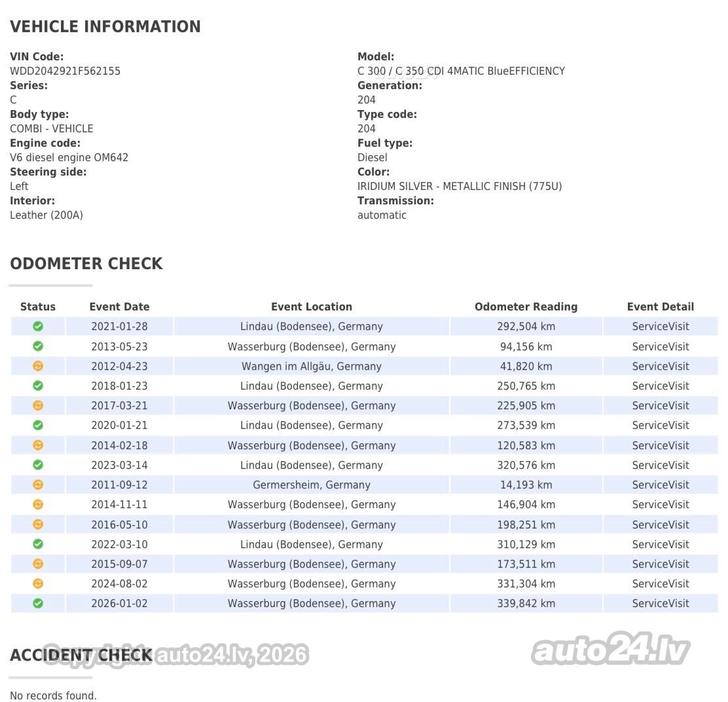This screenshot has height=702, width=728.
Task: Click orange icon for Germersheim 2011-09-12 row
Action: (x=38, y=485)
